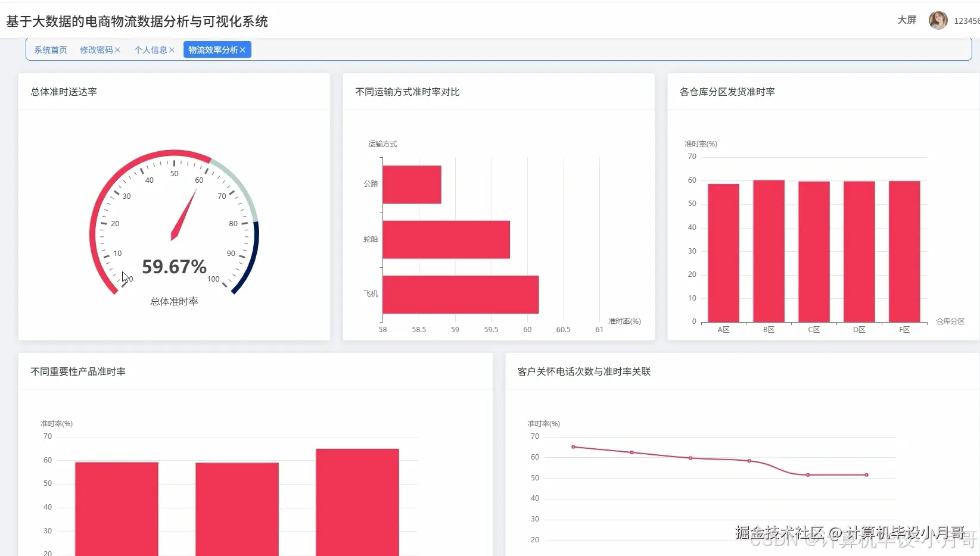Open the 系统首页 tab
This screenshot has width=980, height=556.
(51, 50)
